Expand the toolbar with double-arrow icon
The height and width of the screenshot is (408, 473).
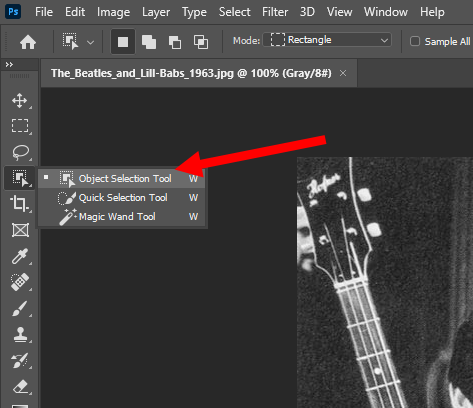pos(9,65)
